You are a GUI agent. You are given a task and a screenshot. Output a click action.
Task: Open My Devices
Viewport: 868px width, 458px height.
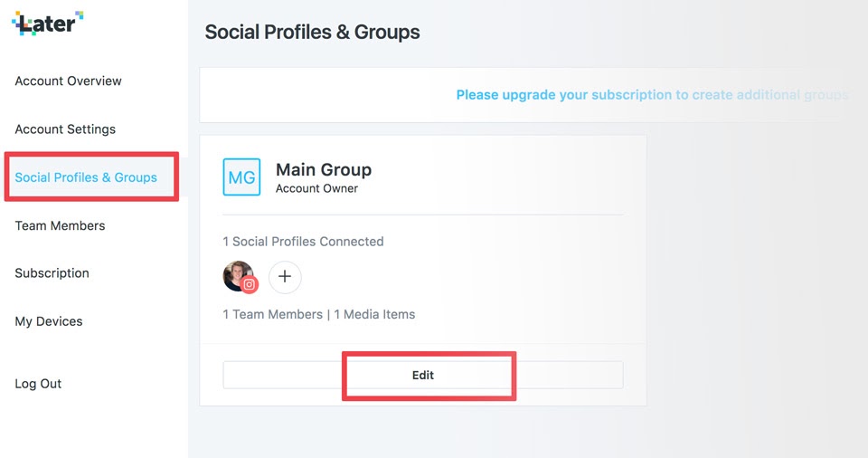click(x=49, y=321)
